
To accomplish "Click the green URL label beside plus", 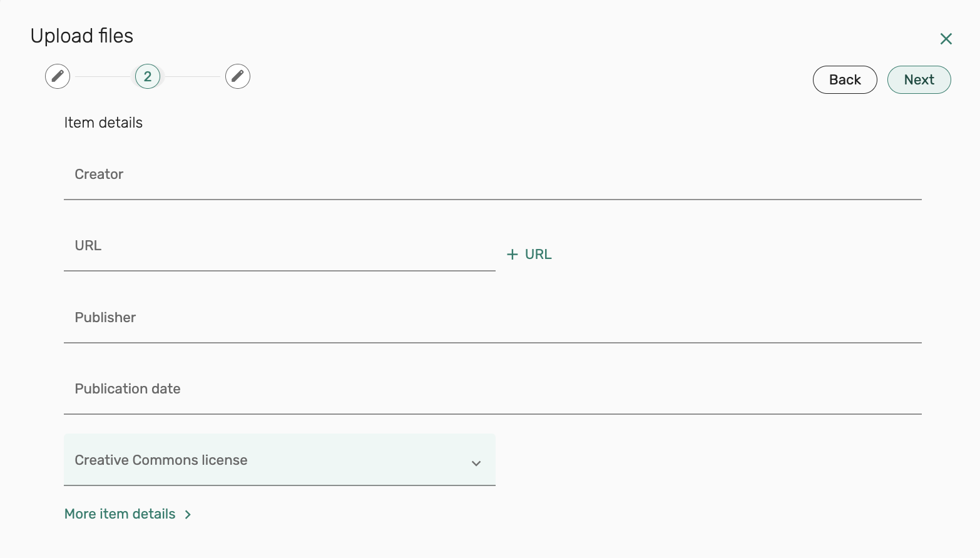I will point(538,255).
